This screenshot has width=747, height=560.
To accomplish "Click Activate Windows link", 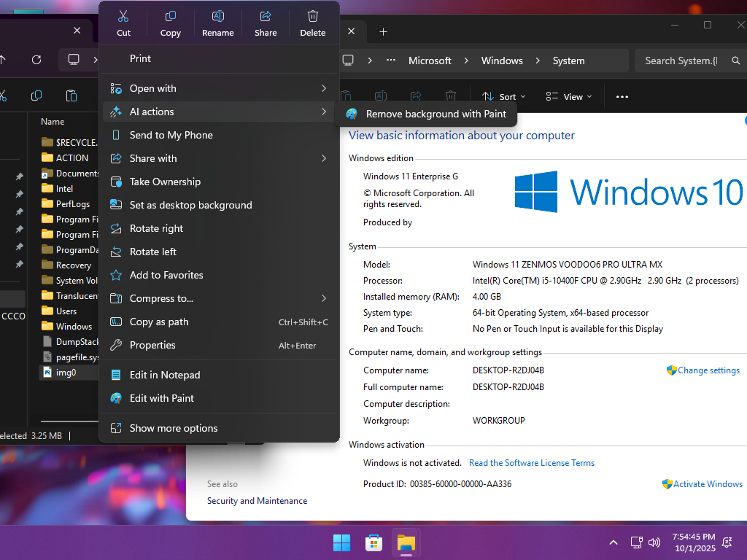I will (x=708, y=484).
